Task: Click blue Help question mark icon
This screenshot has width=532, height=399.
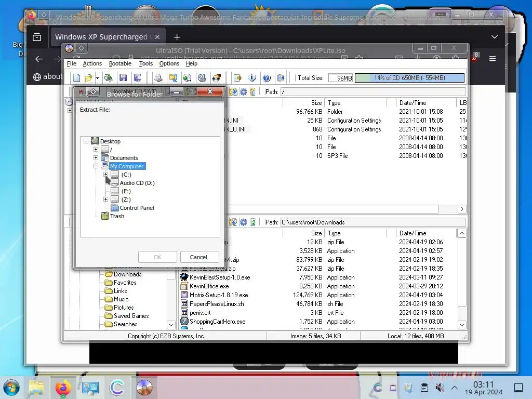Action: tap(267, 78)
